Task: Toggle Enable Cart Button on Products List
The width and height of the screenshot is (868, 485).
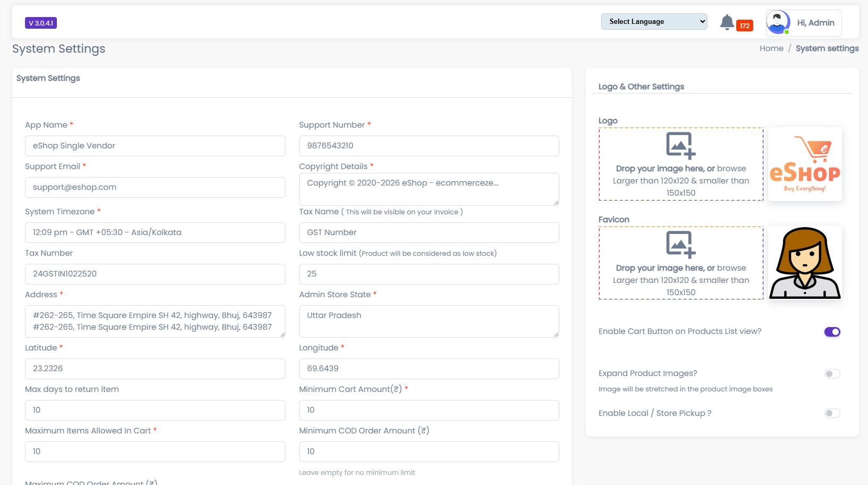Action: click(832, 332)
